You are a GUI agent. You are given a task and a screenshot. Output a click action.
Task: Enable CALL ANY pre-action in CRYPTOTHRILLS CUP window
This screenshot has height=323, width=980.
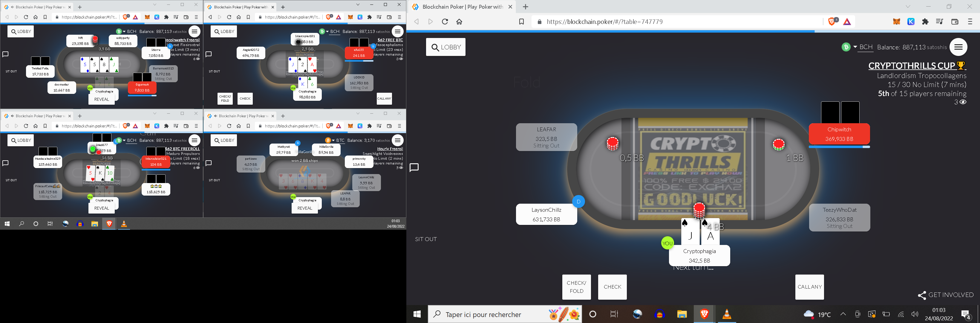810,287
